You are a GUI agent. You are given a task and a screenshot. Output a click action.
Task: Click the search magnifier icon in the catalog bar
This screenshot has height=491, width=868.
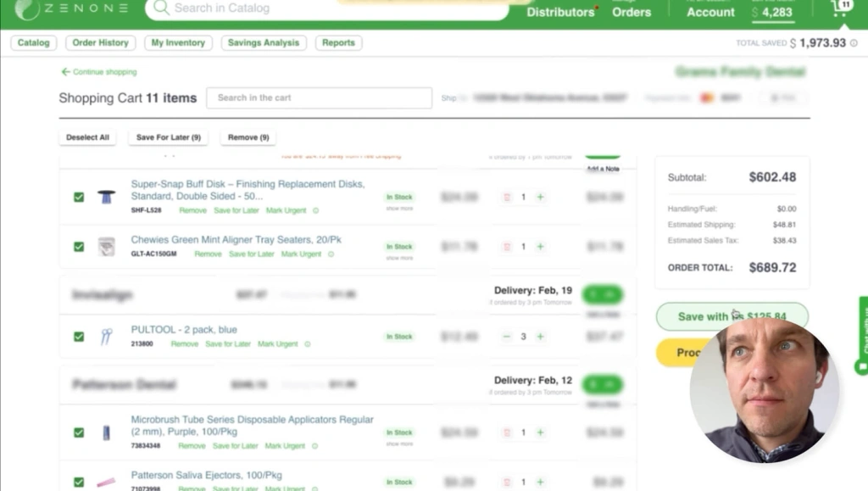pos(159,8)
